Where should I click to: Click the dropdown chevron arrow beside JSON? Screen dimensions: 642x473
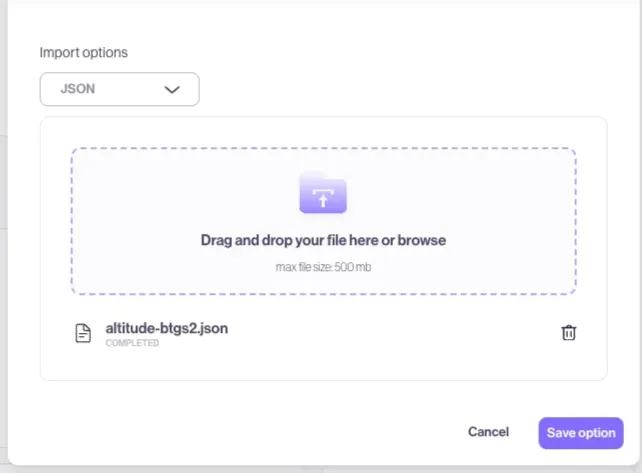(172, 90)
